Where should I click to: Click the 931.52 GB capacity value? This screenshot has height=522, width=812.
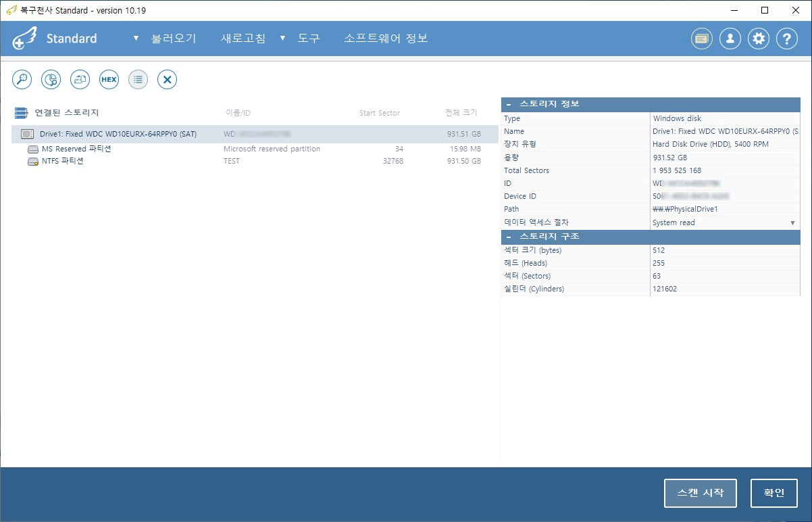point(670,158)
